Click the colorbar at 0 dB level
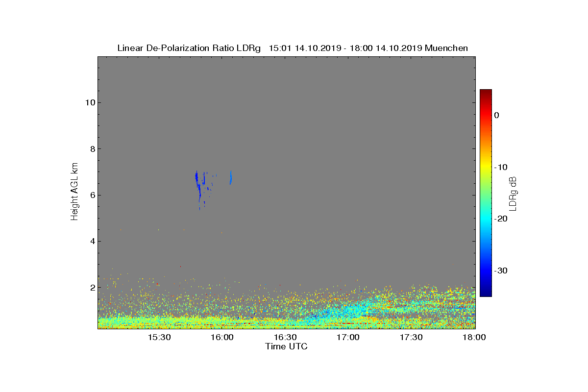 486,115
